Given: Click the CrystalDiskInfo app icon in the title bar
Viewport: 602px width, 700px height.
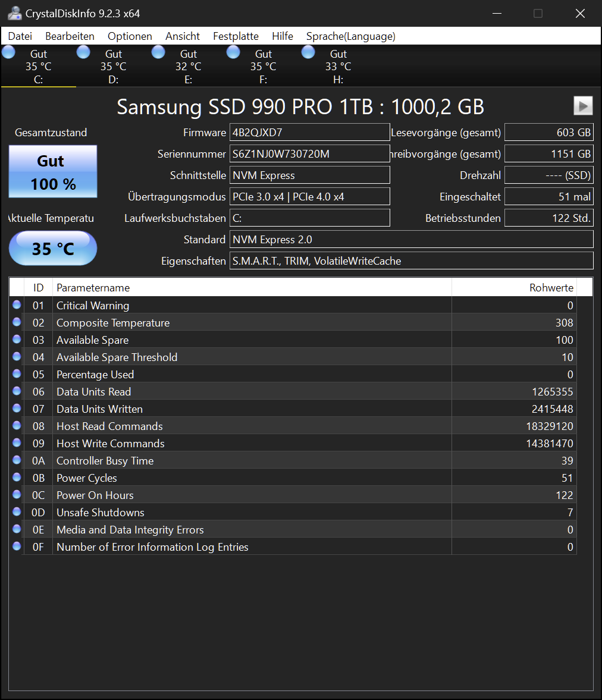Looking at the screenshot, I should point(14,14).
